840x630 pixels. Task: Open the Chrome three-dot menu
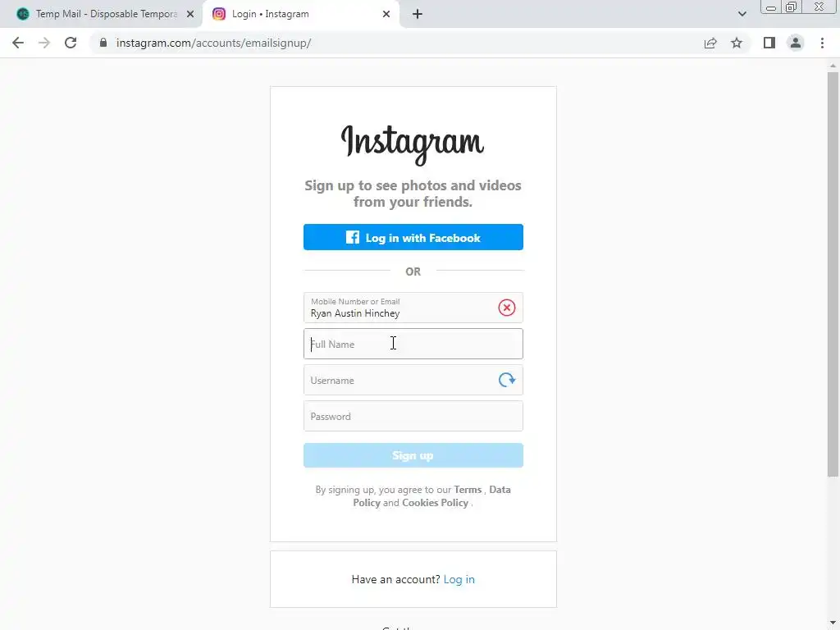[822, 43]
